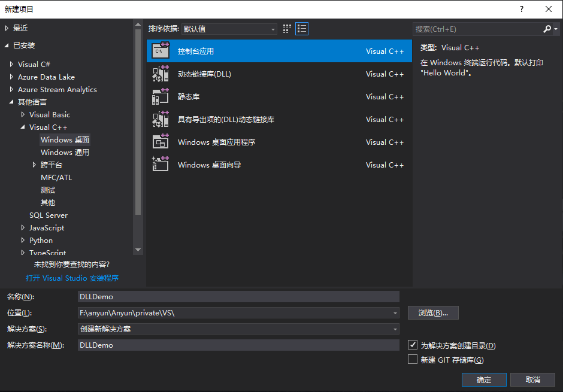Click the 搜索(Ctrl+E) search box
This screenshot has width=563, height=392.
pyautogui.click(x=477, y=29)
